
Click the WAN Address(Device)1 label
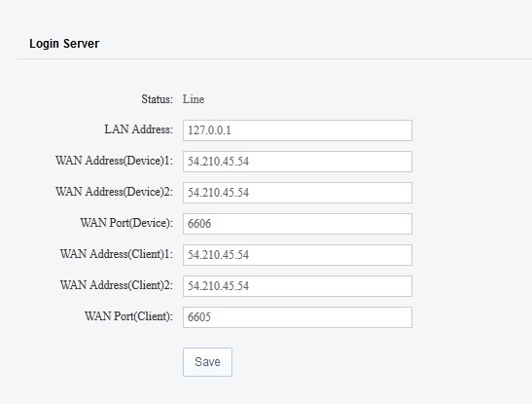click(115, 161)
